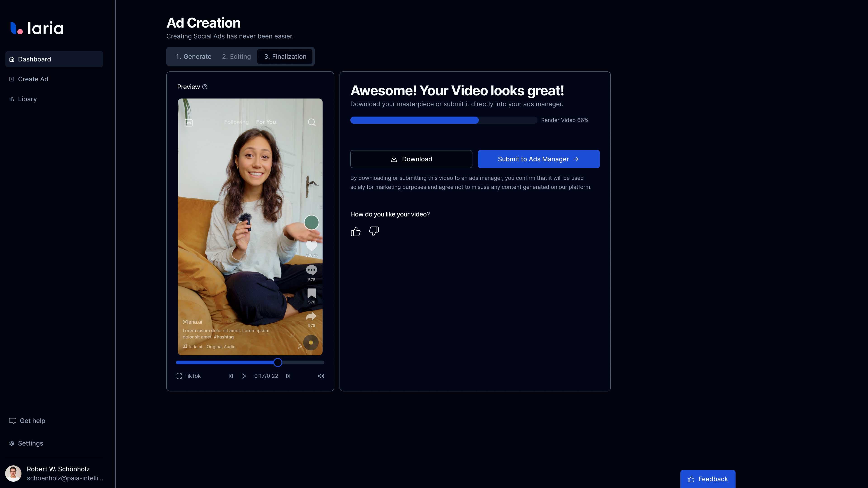Click the green profile avatar in preview
This screenshot has width=868, height=488.
311,223
